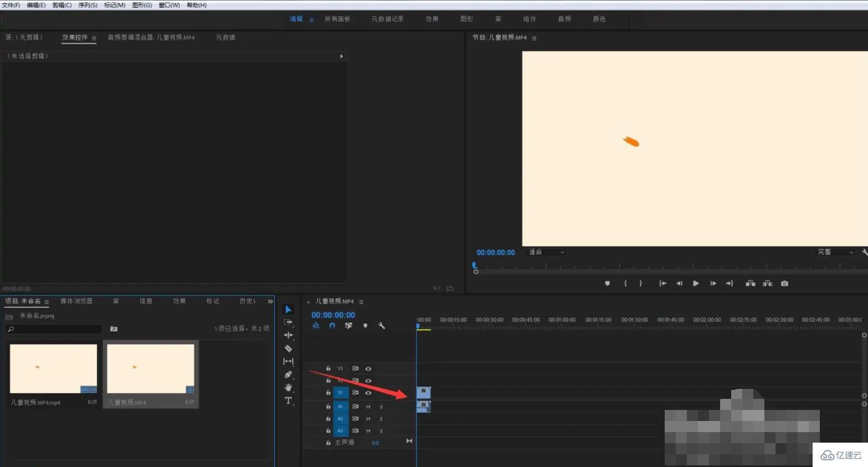Open 编辑 workspace menu icon
The width and height of the screenshot is (868, 467).
coord(311,19)
